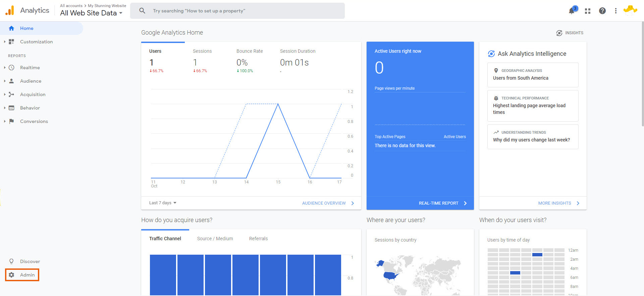Click the Active Users column header
Viewport: 644px width, 296px height.
pyautogui.click(x=454, y=137)
